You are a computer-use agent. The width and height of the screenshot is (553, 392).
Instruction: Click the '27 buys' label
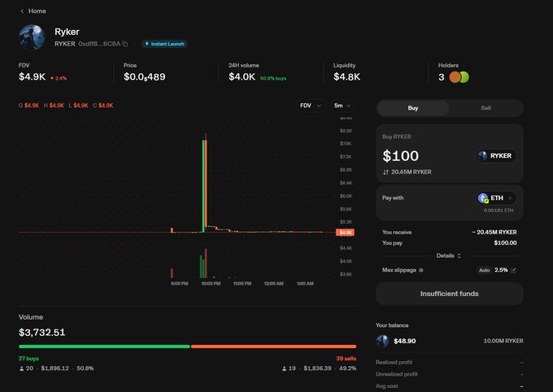(x=28, y=359)
